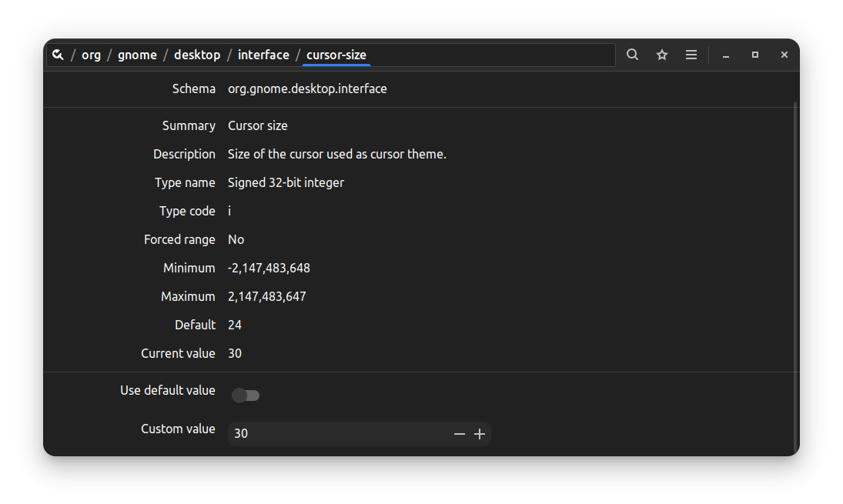Select the cursor-size path segment

pos(336,55)
